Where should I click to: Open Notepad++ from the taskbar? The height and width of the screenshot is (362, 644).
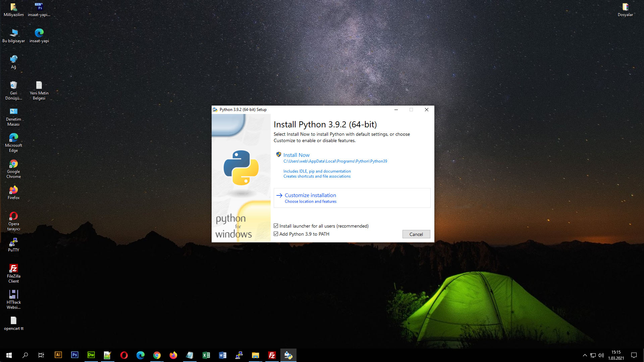click(x=107, y=355)
